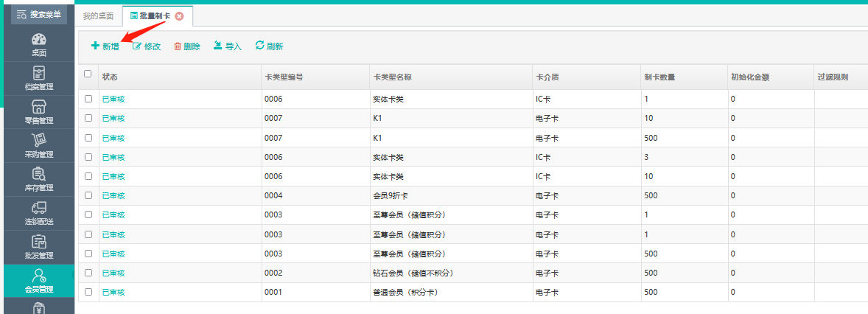Click 钻石会员 (储值不积分) name cell
This screenshot has width=868, height=314.
coord(451,273)
